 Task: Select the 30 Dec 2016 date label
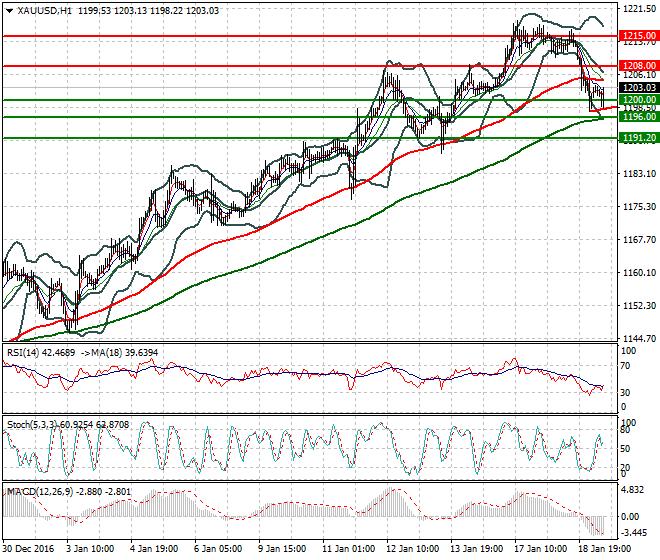pos(28,549)
